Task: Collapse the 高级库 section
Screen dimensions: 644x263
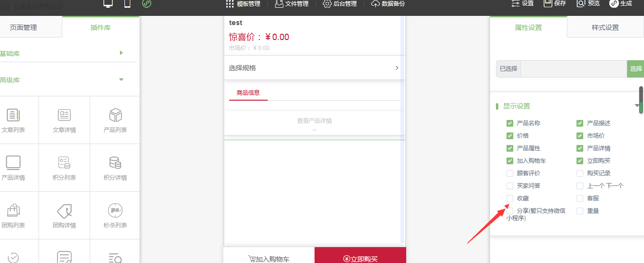Action: pyautogui.click(x=121, y=79)
